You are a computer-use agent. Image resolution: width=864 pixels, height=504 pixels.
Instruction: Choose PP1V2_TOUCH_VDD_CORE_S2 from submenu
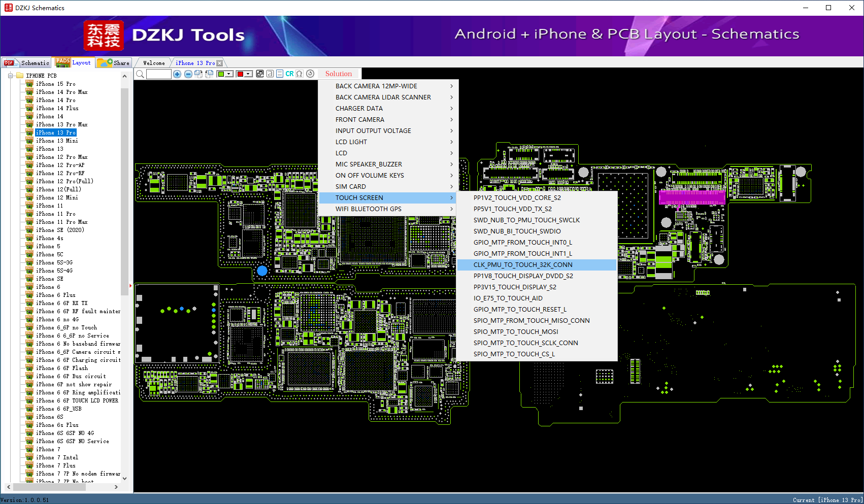(537, 198)
